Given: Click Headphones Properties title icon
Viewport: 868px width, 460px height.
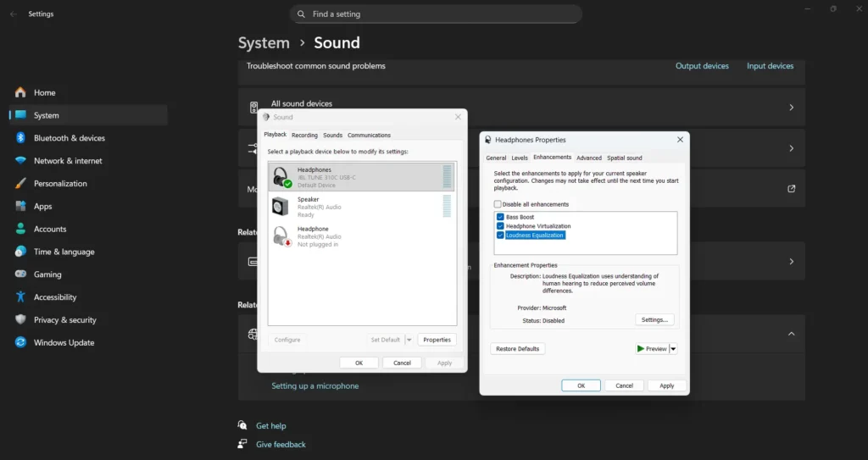Looking at the screenshot, I should coord(487,140).
